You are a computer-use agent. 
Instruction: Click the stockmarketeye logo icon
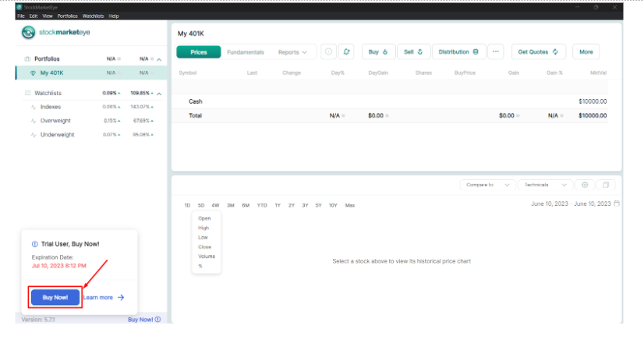click(x=28, y=33)
